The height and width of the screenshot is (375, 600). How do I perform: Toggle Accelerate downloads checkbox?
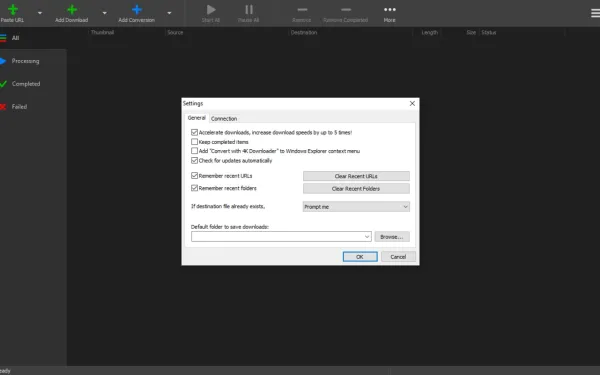coord(194,132)
